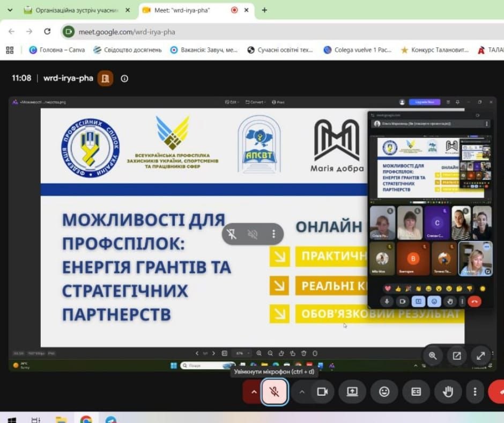
Task: Click previous page arrow in viewer footer
Action: pos(197,353)
